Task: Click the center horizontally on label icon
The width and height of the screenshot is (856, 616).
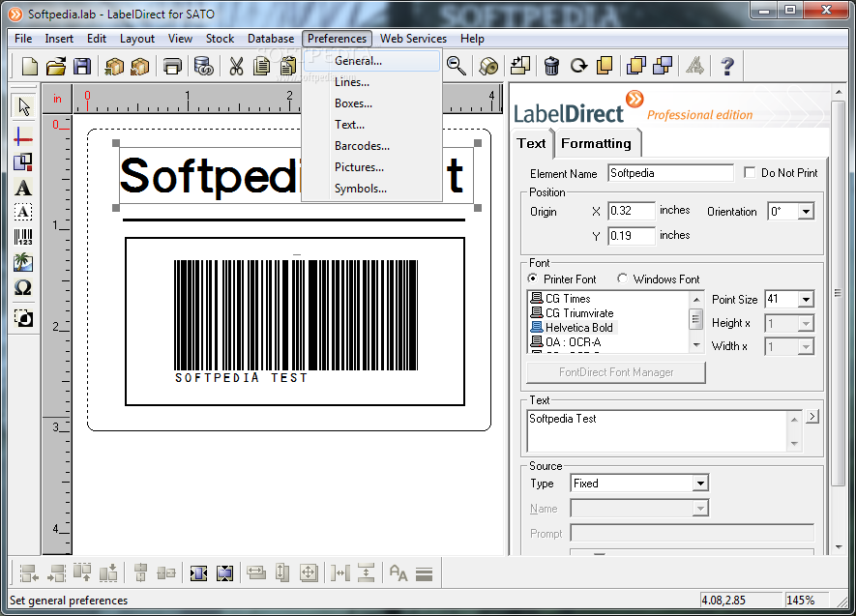Action: (198, 572)
